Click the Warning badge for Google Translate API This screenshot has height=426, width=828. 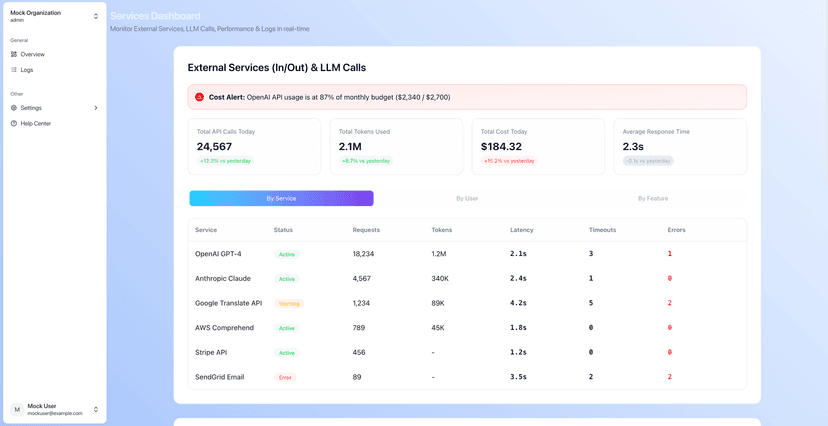(x=288, y=303)
